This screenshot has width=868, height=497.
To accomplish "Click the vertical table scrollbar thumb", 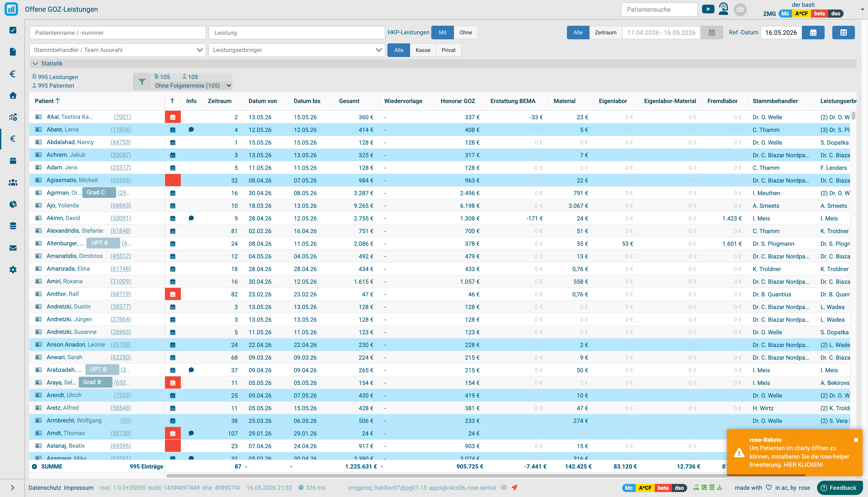I will pyautogui.click(x=853, y=115).
